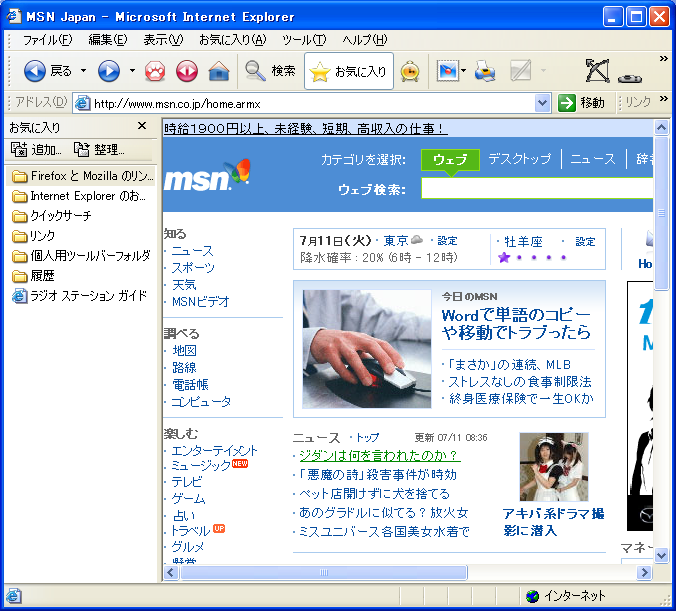Click the top banner ad link 時給1900円以上
Image resolution: width=676 pixels, height=611 pixels.
pos(305,128)
